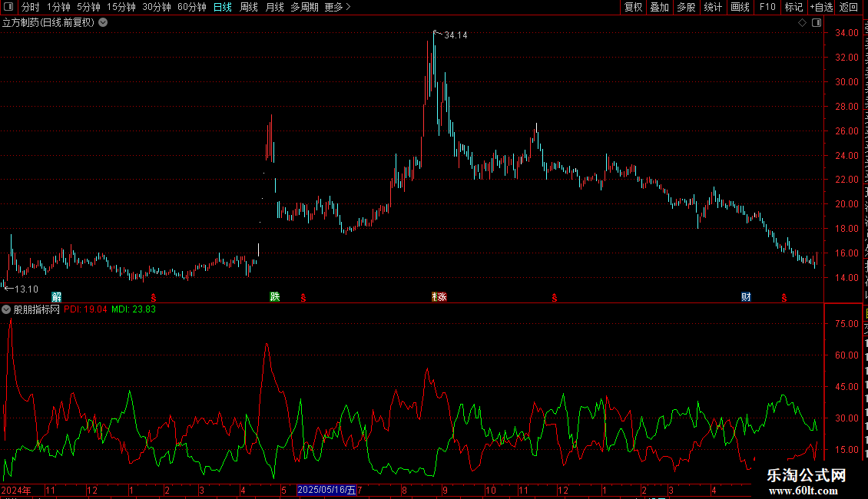The height and width of the screenshot is (499, 868).
Task: Switch to 1分钟 period
Action: click(x=58, y=7)
